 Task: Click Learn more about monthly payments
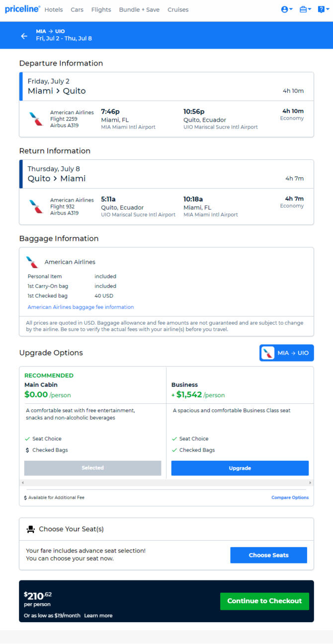[x=98, y=616]
